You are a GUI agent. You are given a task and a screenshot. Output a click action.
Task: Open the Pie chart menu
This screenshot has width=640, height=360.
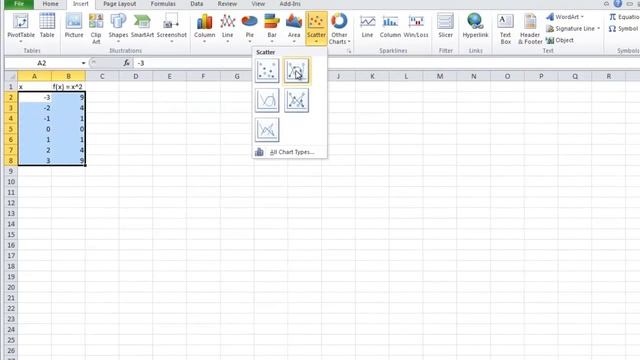249,28
